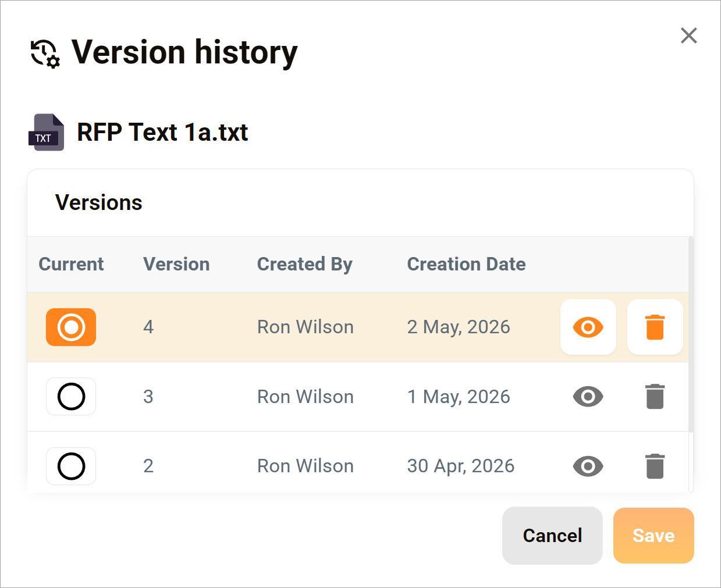Click Ron Wilson in the version 4 row
This screenshot has width=721, height=588.
(306, 327)
